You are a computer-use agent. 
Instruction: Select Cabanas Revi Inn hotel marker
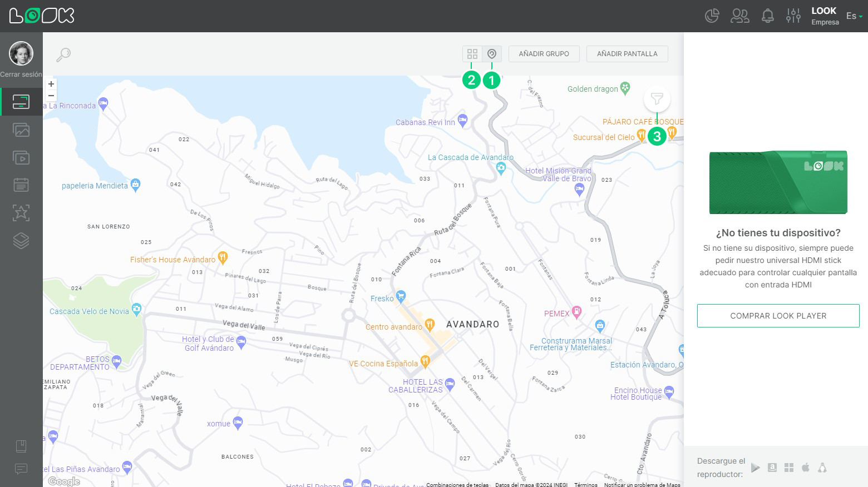pos(462,120)
